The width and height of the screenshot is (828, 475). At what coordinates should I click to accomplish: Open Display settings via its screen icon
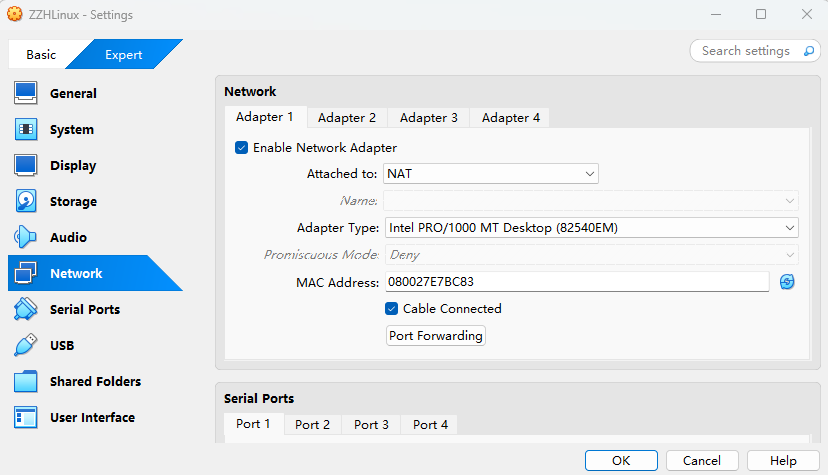26,165
